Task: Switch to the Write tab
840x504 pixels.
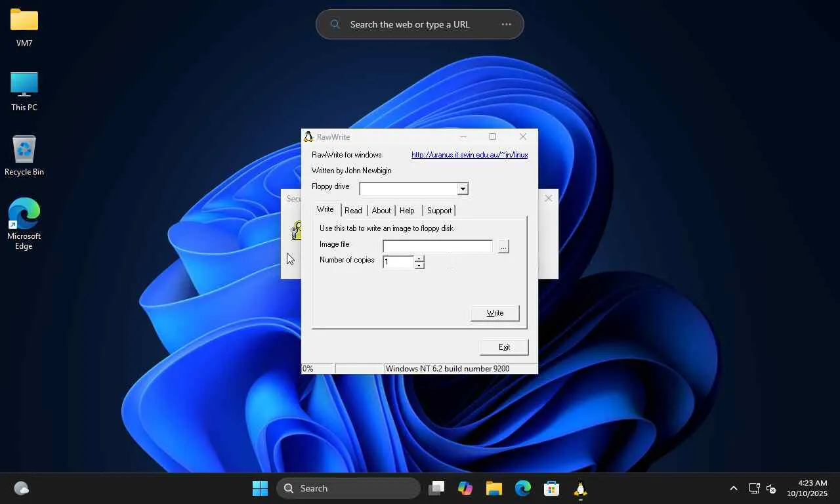Action: coord(325,209)
